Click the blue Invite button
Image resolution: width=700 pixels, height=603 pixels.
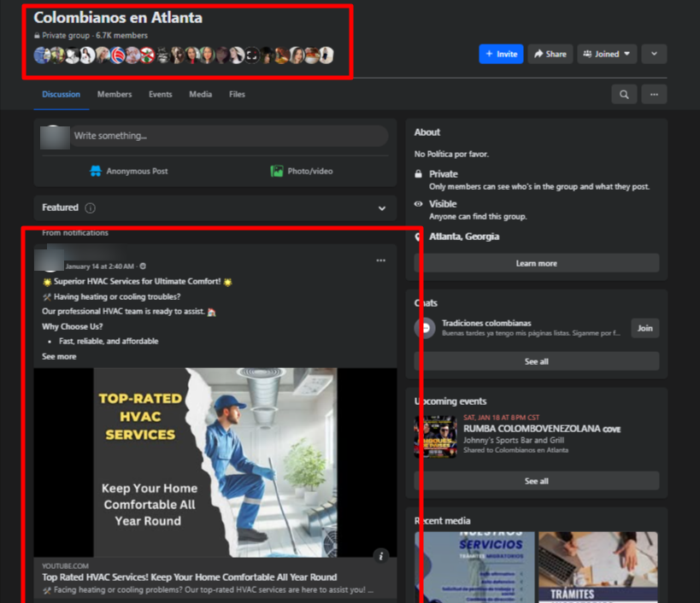coord(501,54)
